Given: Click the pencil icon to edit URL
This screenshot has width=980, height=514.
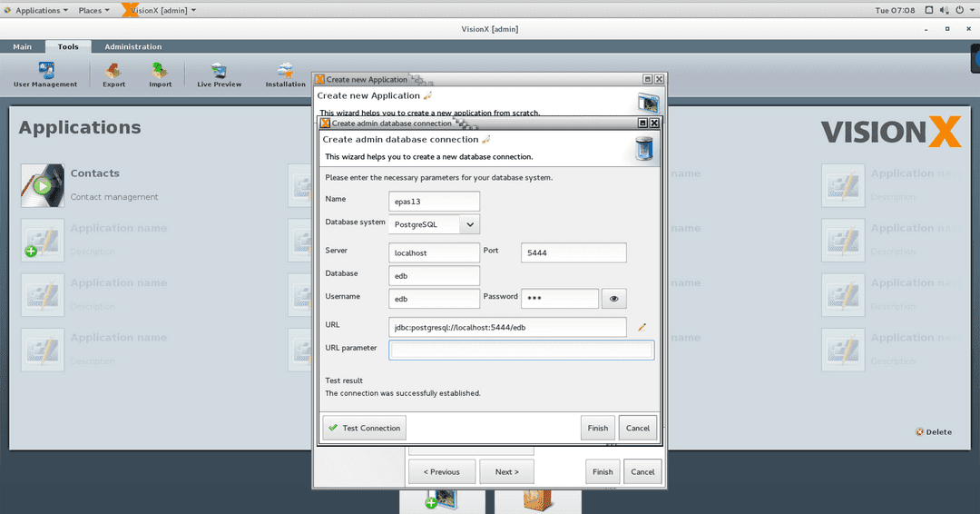Looking at the screenshot, I should pos(642,327).
